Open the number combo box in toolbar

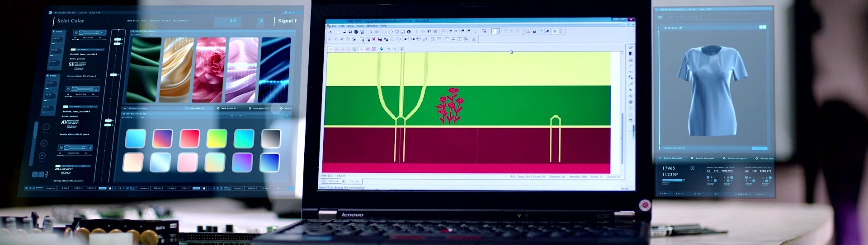coord(496,31)
